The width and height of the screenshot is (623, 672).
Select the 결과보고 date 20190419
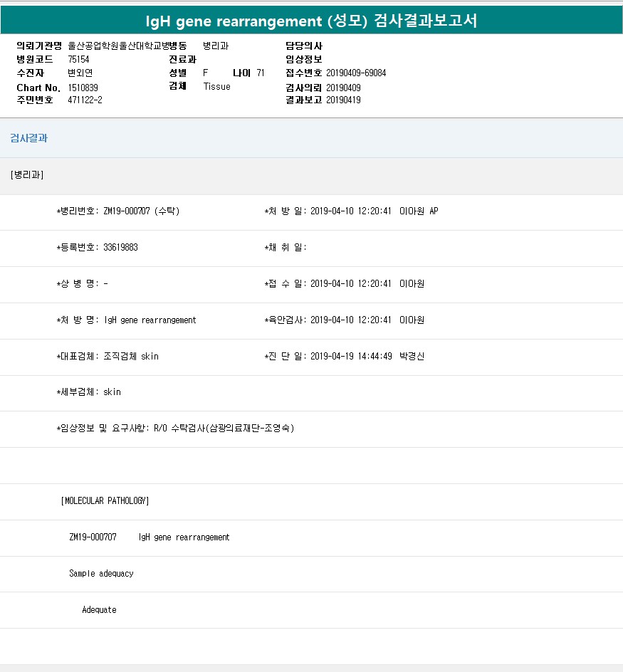tap(343, 100)
